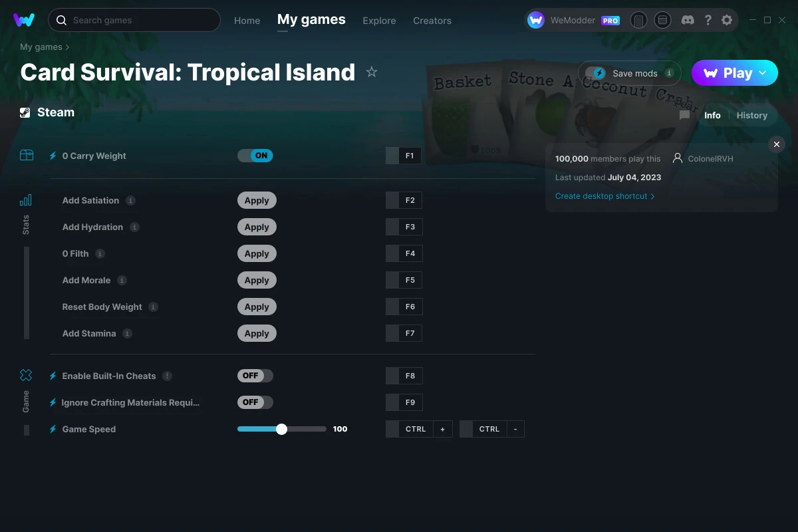Click the inventory chest icon in the sidebar
Image resolution: width=798 pixels, height=532 pixels.
(x=27, y=154)
